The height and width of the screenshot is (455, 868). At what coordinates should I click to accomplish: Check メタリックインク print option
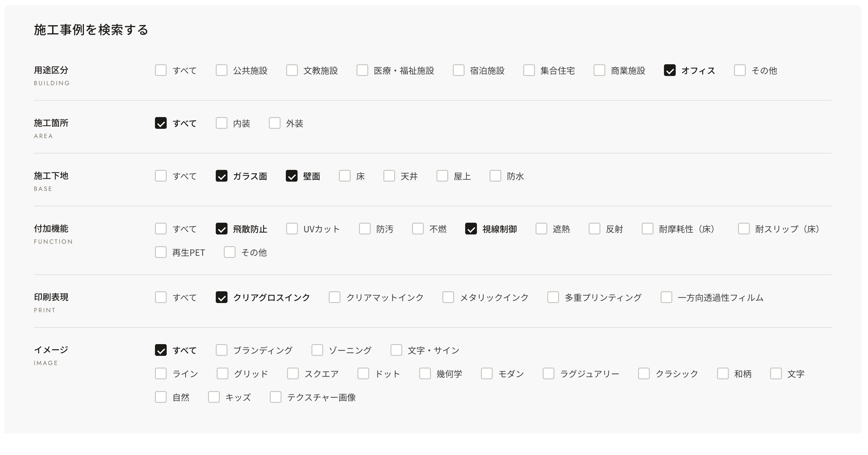click(x=448, y=297)
